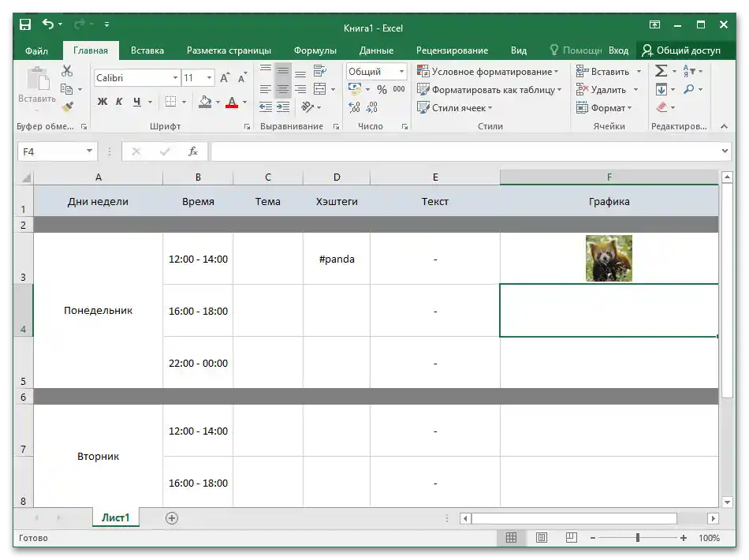Apply percent style
749x560 pixels.
click(x=382, y=89)
